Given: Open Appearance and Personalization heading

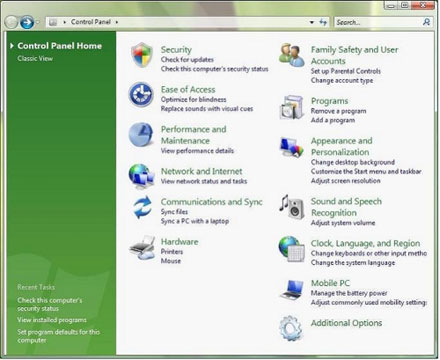Looking at the screenshot, I should [x=341, y=146].
